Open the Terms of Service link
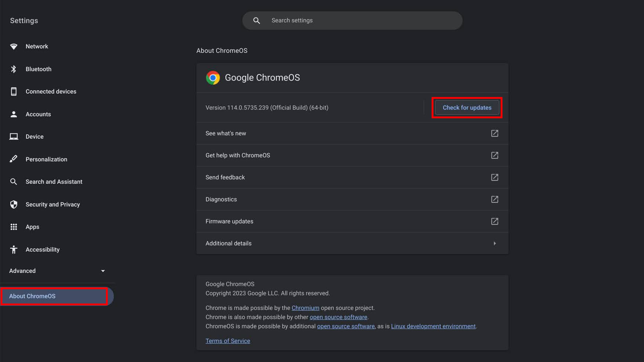 point(228,341)
